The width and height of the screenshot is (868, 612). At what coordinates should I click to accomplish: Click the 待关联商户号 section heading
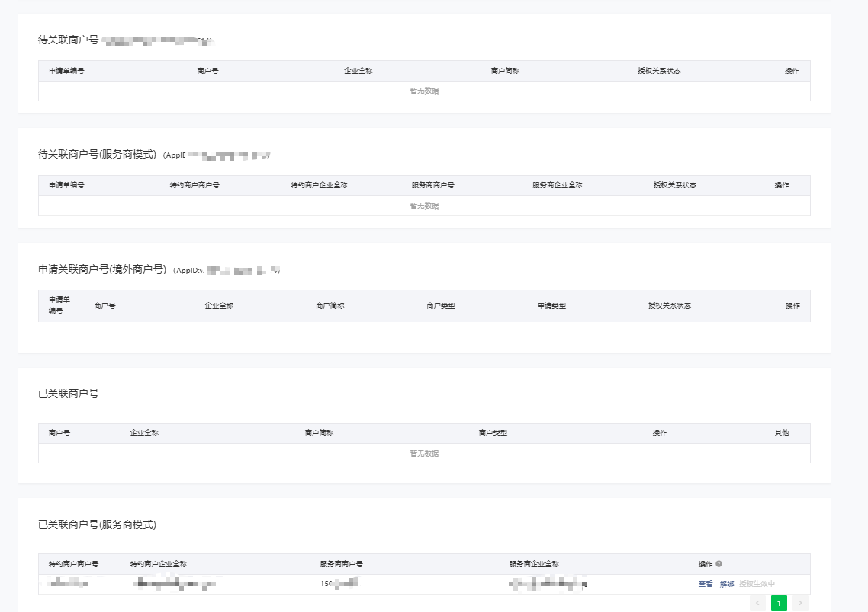[x=68, y=40]
